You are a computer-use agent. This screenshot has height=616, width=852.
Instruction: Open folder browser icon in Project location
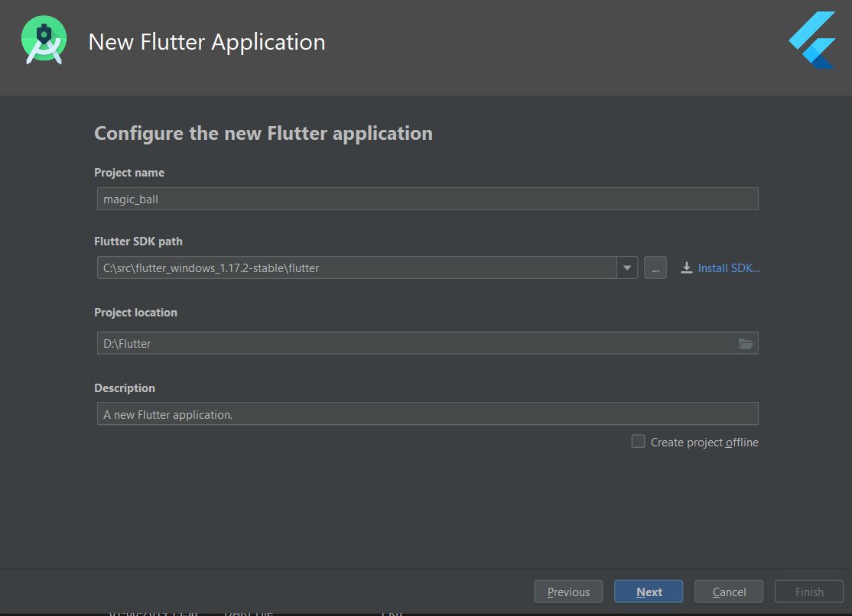point(746,343)
